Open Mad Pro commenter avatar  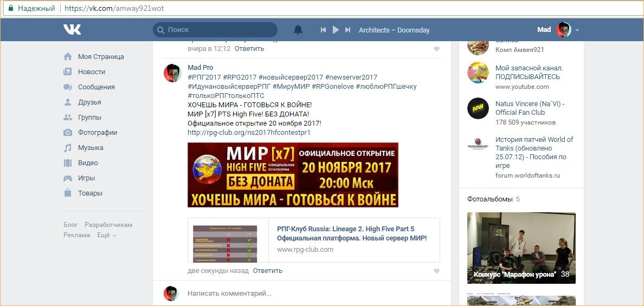click(x=172, y=73)
